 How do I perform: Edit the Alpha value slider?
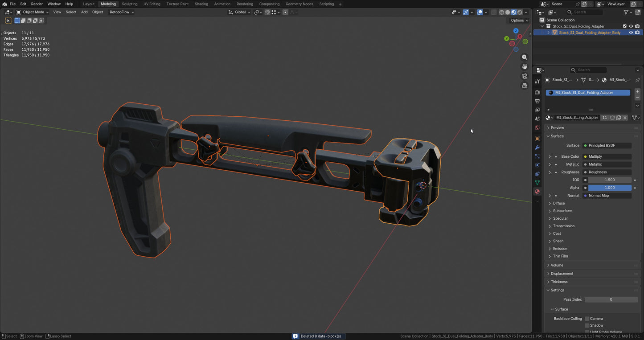[x=609, y=188]
